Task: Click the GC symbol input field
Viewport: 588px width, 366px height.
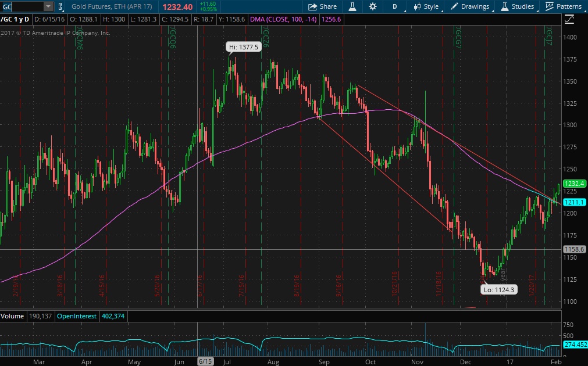Action: (x=23, y=6)
